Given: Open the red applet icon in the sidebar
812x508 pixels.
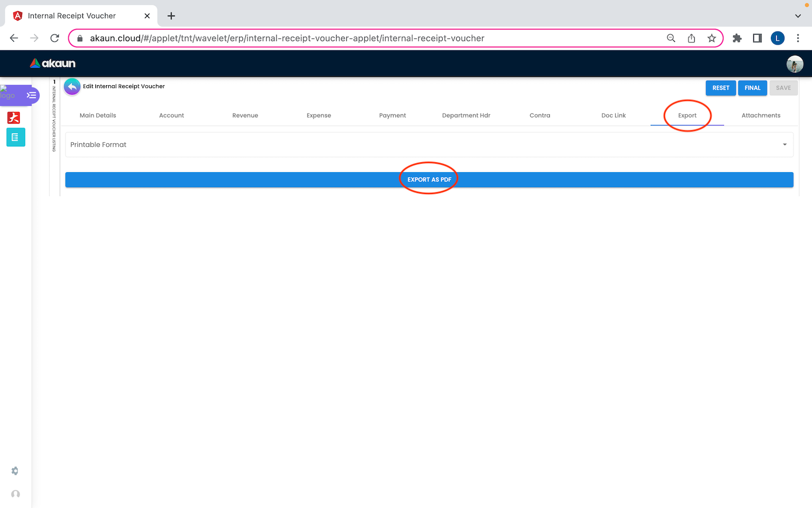Looking at the screenshot, I should pyautogui.click(x=14, y=117).
